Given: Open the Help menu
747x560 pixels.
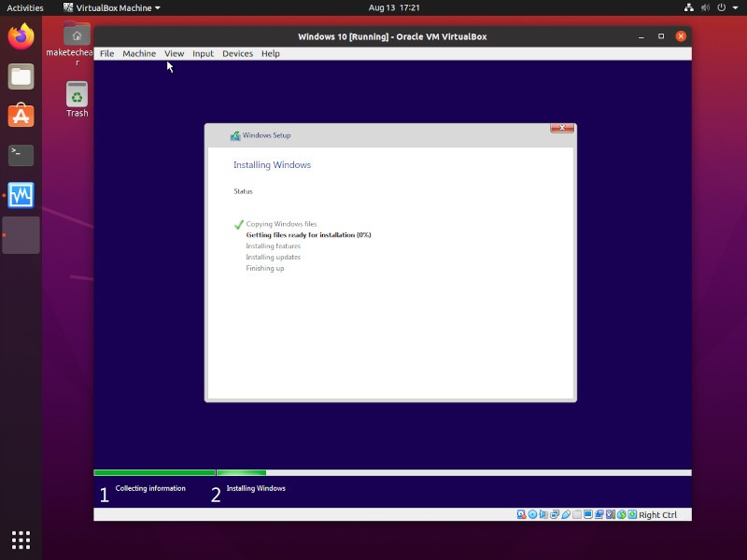Looking at the screenshot, I should point(270,53).
